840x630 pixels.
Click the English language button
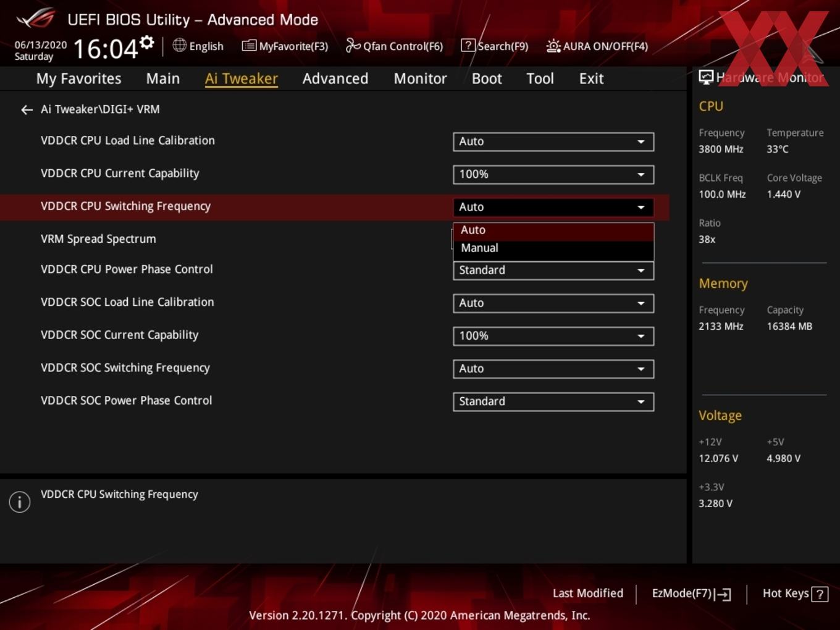[x=206, y=46]
